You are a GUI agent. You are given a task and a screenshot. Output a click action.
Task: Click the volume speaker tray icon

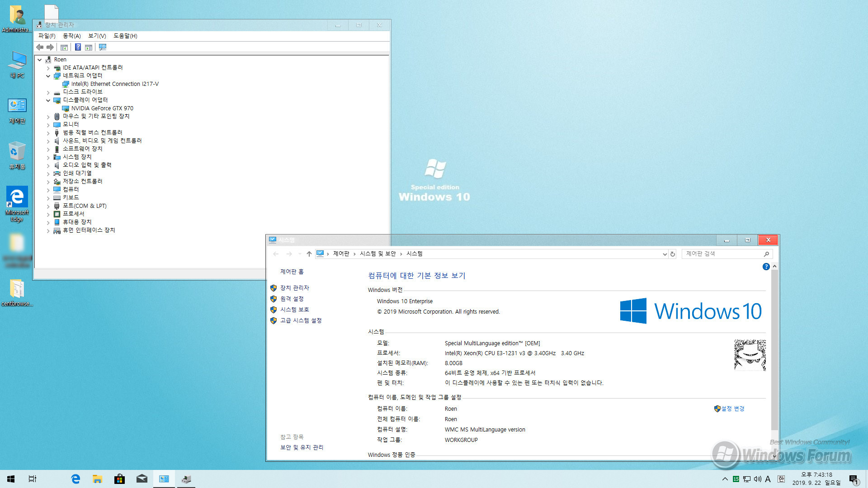tap(757, 479)
